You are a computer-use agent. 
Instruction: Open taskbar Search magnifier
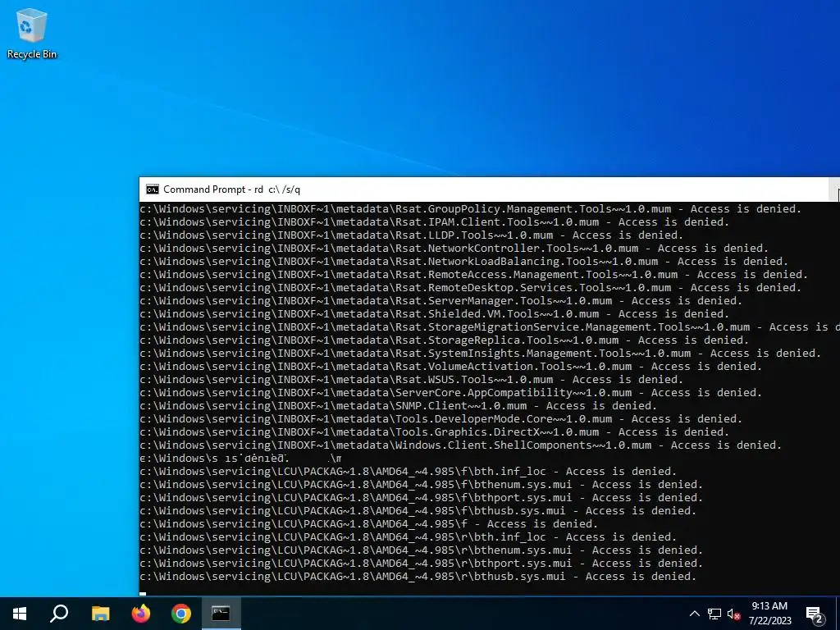click(x=59, y=614)
